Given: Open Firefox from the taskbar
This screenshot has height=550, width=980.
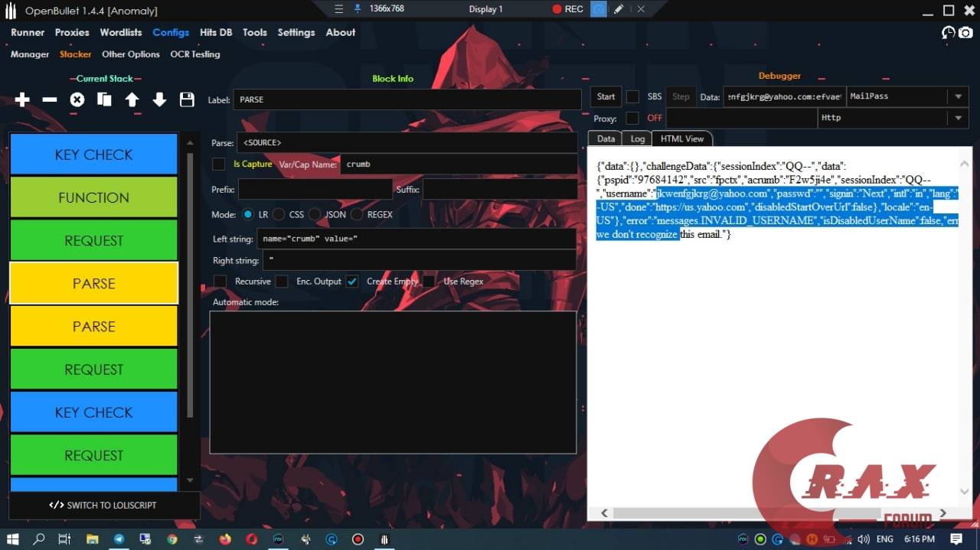Looking at the screenshot, I should [225, 539].
